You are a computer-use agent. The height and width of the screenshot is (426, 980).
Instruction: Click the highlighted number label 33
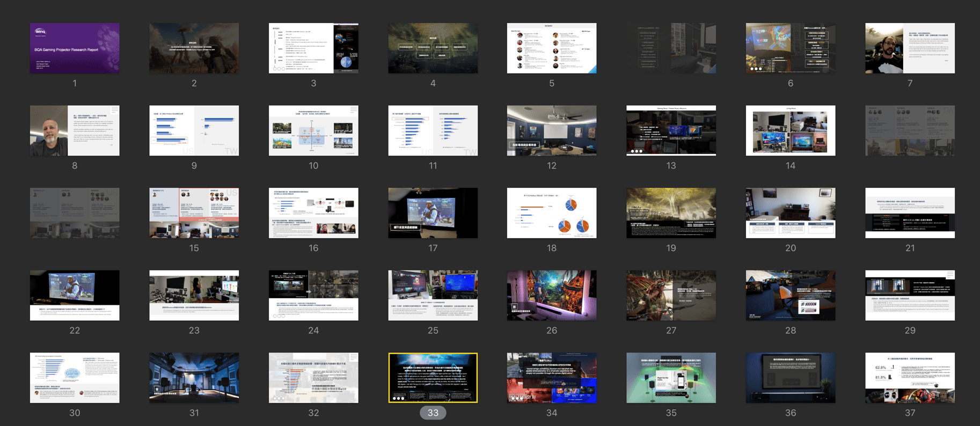point(433,413)
